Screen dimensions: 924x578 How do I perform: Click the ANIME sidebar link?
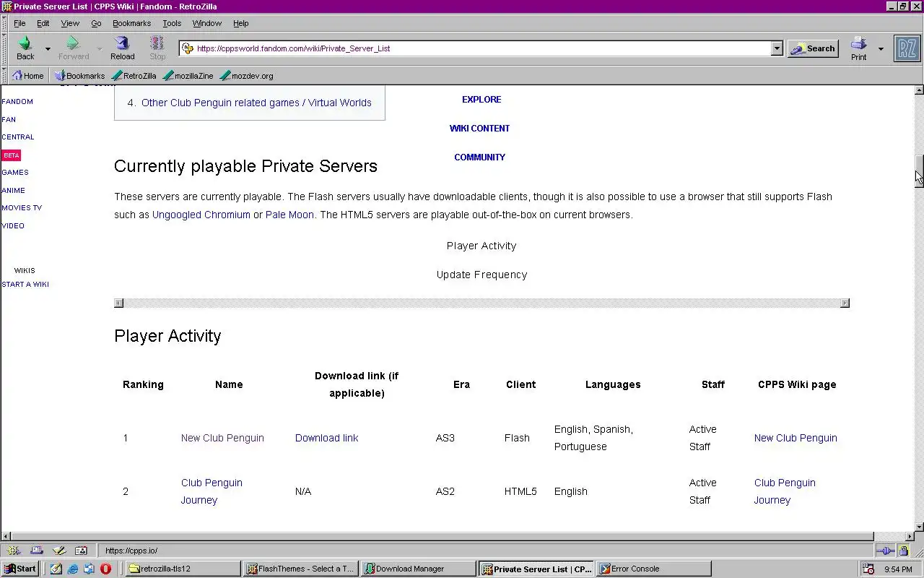[13, 191]
